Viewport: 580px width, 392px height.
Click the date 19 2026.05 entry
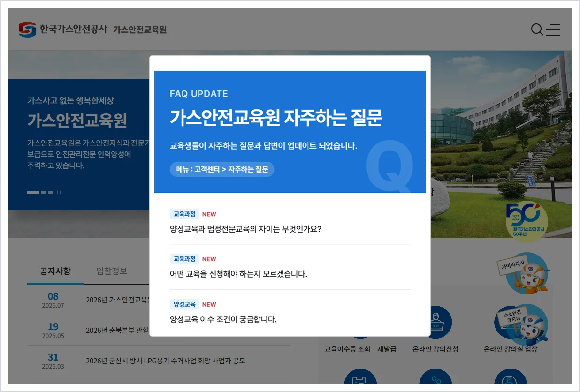pos(53,331)
